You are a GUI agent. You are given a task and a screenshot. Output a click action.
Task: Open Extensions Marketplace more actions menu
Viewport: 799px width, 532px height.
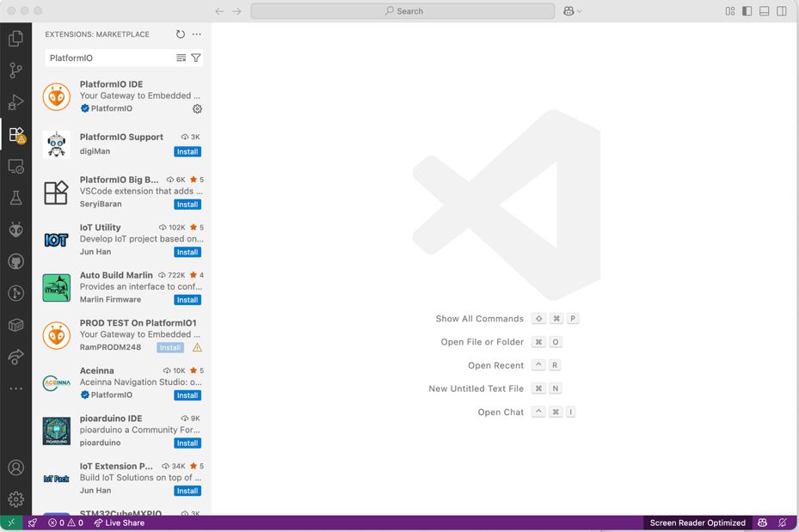point(197,34)
